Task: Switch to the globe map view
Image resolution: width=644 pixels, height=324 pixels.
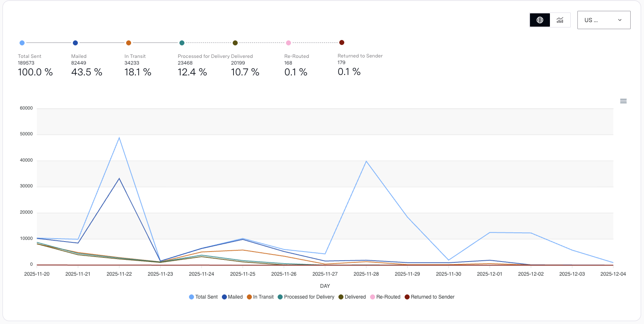Action: pos(540,20)
